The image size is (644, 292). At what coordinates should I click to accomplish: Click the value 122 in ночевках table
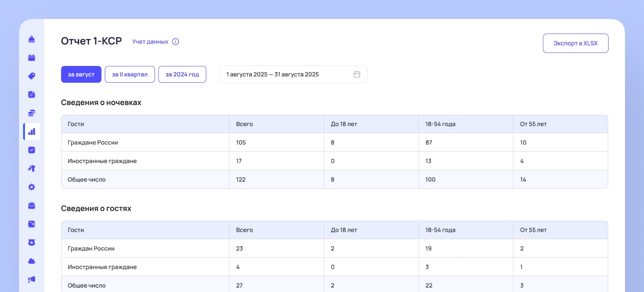click(x=241, y=180)
